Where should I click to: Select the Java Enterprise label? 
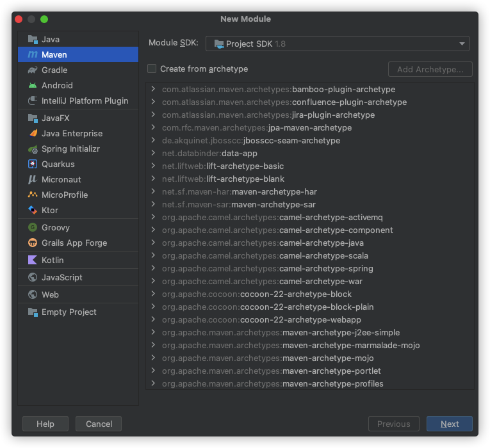point(72,133)
